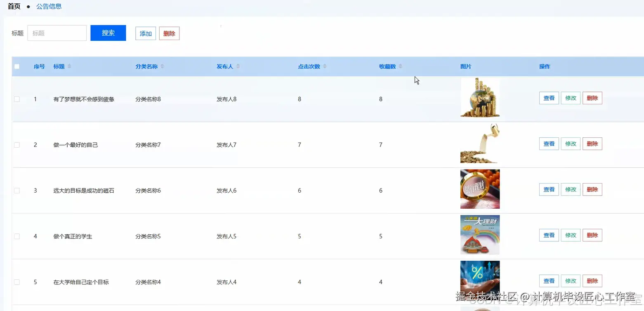
Task: Sort rows by 点击次数 using its sort arrows
Action: [325, 66]
